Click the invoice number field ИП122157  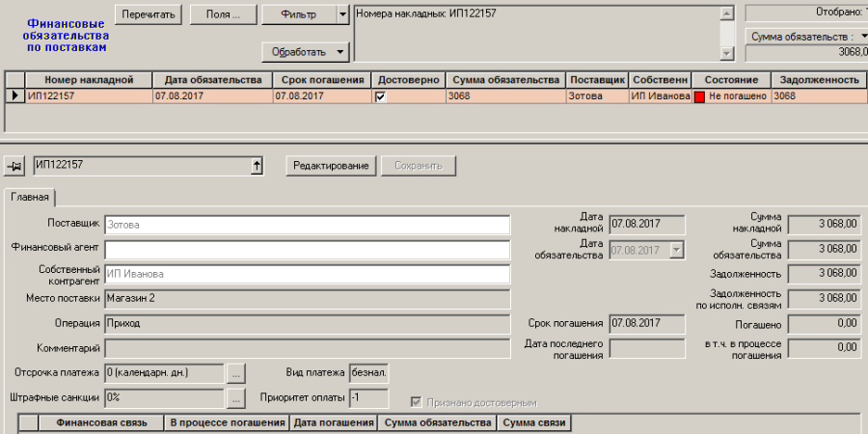click(143, 166)
